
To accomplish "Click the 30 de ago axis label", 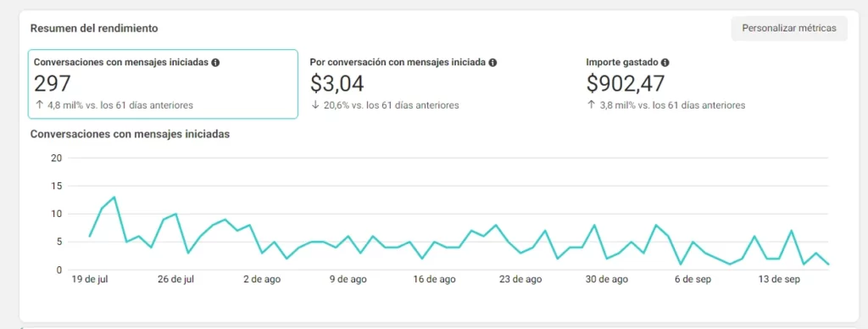I will [607, 280].
